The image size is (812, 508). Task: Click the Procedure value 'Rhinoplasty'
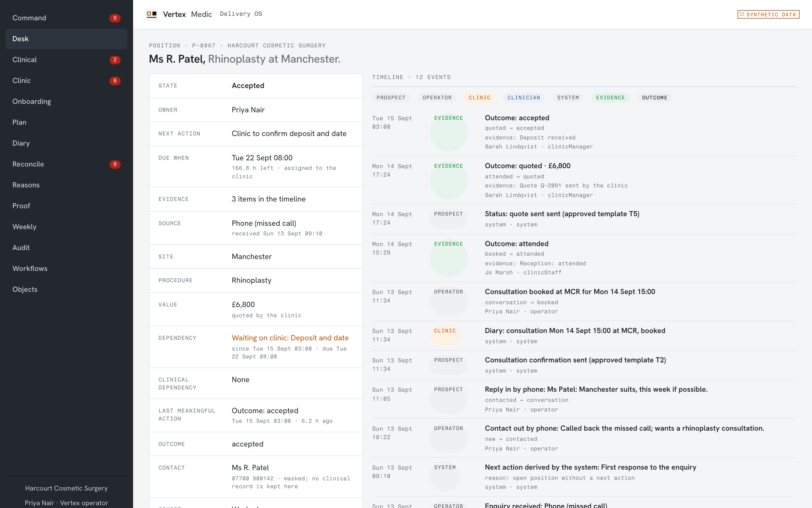(x=251, y=280)
